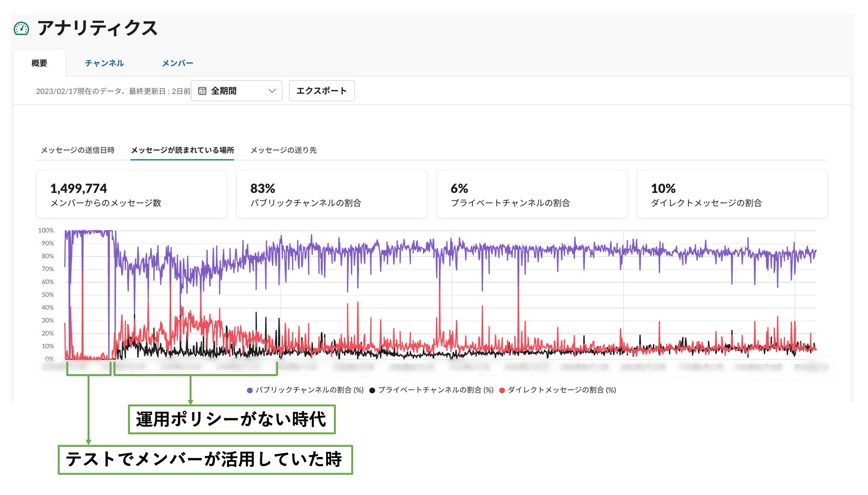Click the エクスポート button
Viewport: 868px width, 495px height.
click(x=322, y=91)
